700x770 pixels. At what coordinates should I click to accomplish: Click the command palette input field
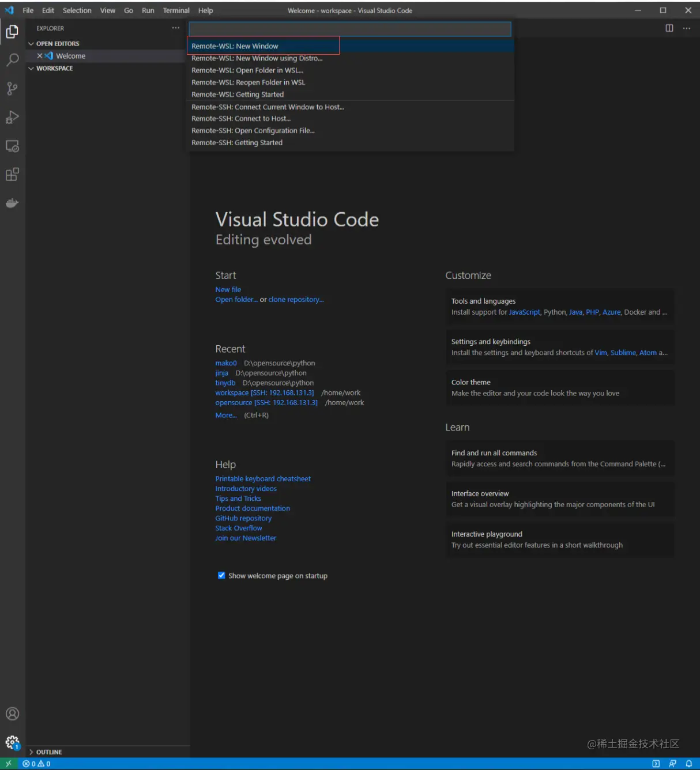(x=350, y=28)
